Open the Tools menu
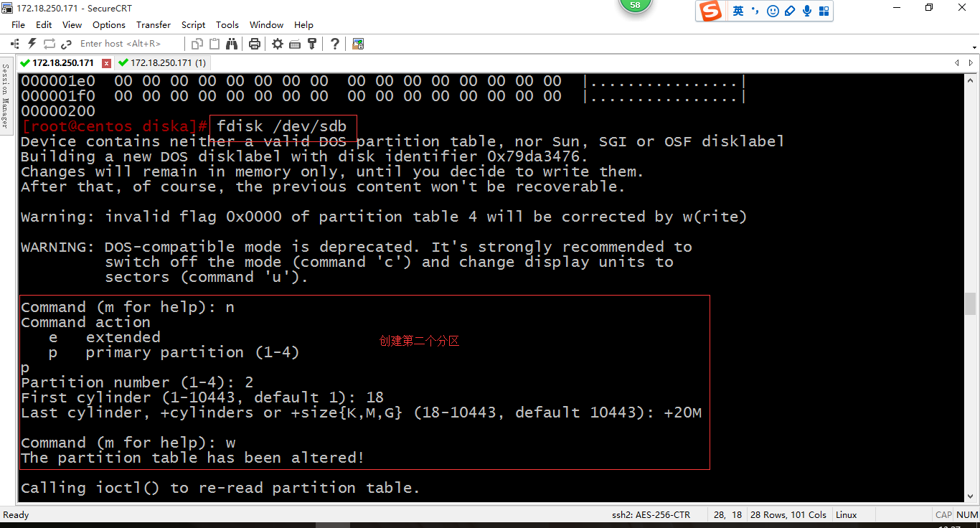Viewport: 980px width, 528px height. pos(227,24)
